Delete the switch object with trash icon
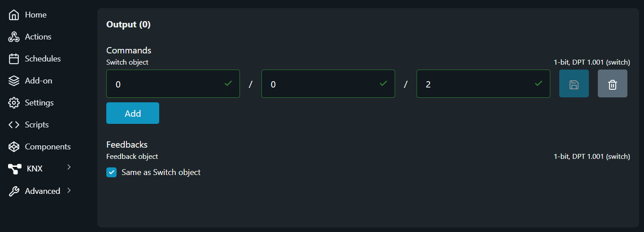 click(x=612, y=84)
